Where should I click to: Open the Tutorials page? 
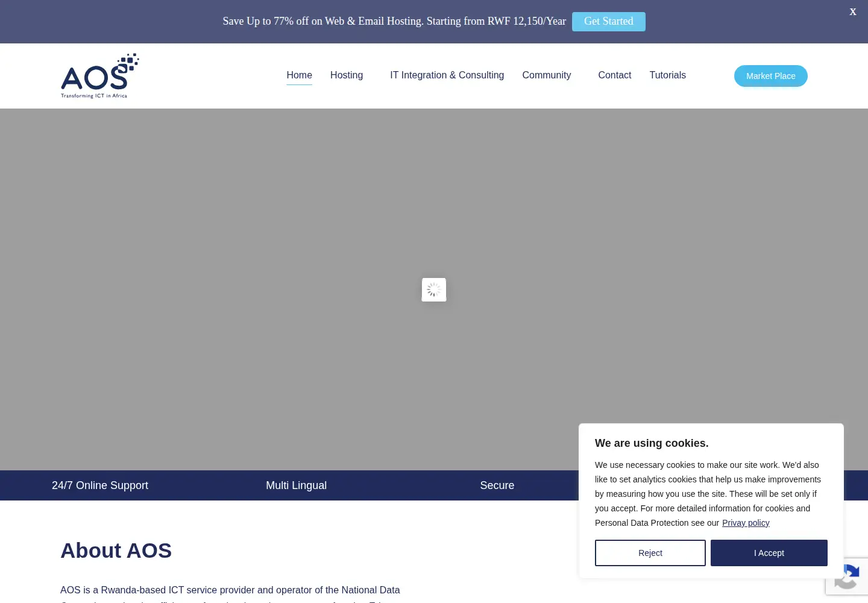(x=667, y=75)
